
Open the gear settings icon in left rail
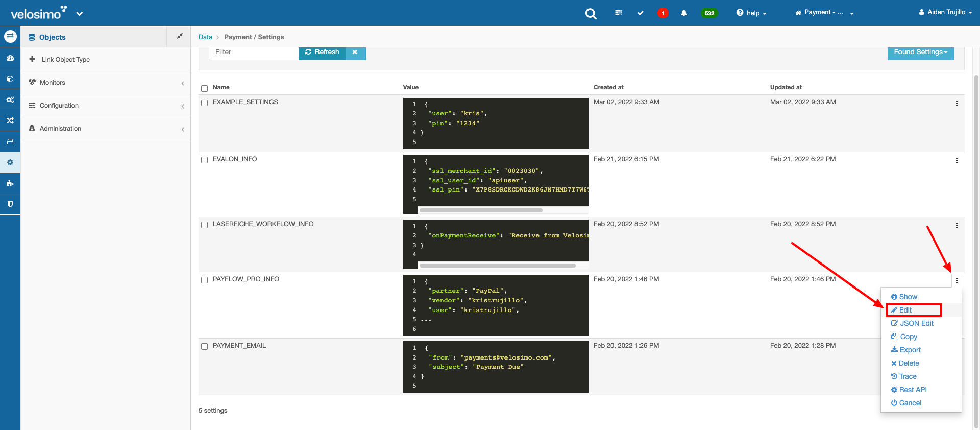[10, 162]
